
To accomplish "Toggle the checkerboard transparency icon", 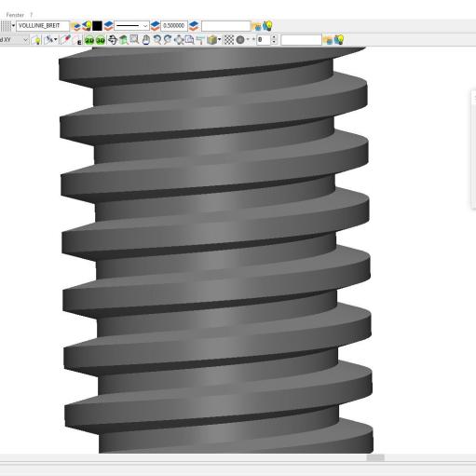I will (229, 40).
